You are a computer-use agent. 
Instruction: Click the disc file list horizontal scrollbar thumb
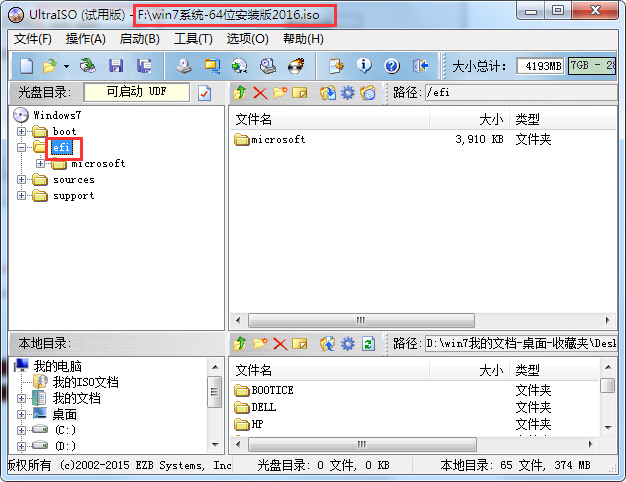tap(361, 320)
